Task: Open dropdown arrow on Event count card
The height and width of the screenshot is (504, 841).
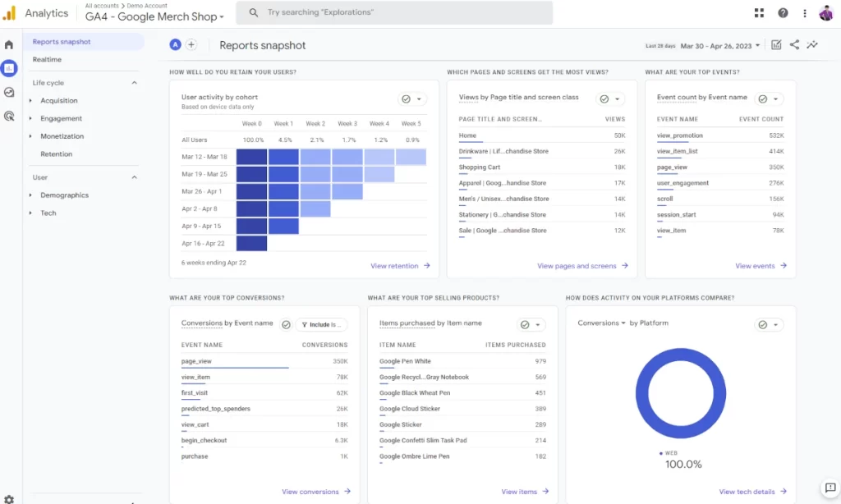Action: (775, 99)
